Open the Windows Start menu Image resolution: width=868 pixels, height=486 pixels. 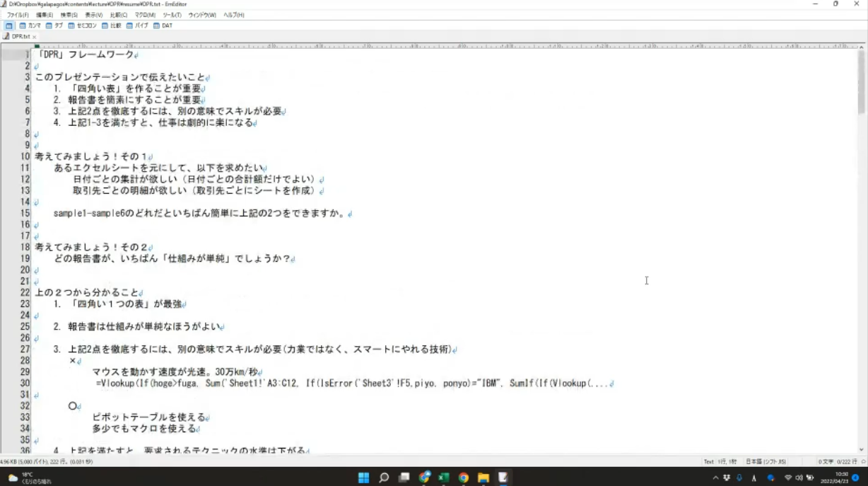tap(363, 478)
